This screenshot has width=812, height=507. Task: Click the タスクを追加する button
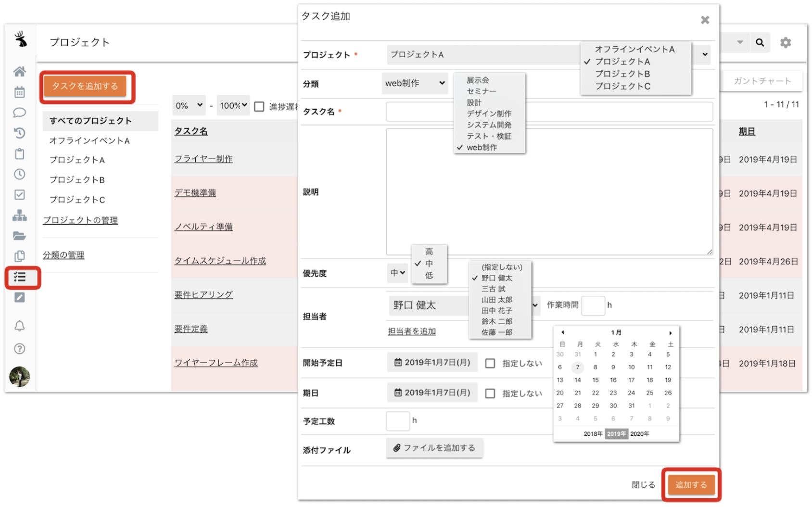pyautogui.click(x=85, y=86)
